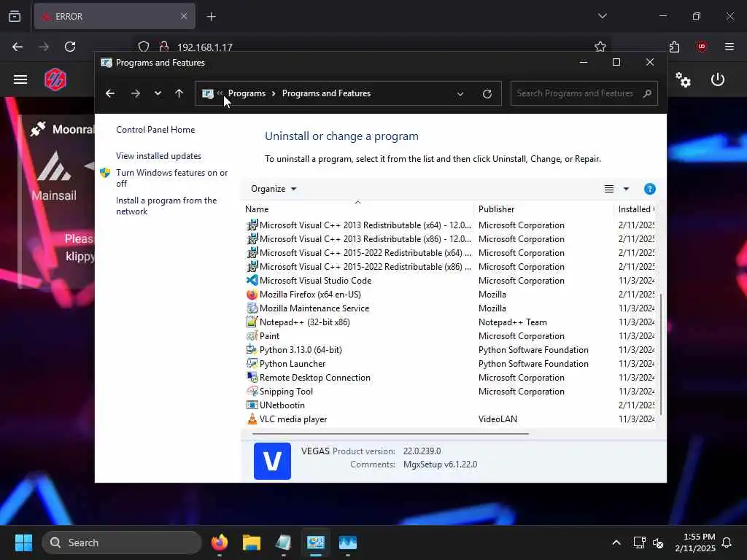The image size is (747, 560).
Task: Click the horizontal scrollbar of program list
Action: [390, 434]
